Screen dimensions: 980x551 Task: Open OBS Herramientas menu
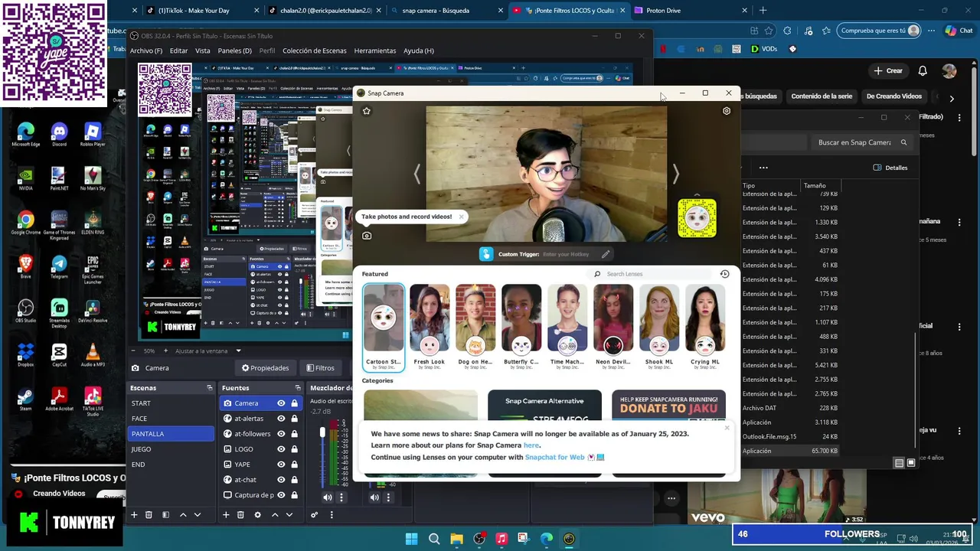pos(375,51)
